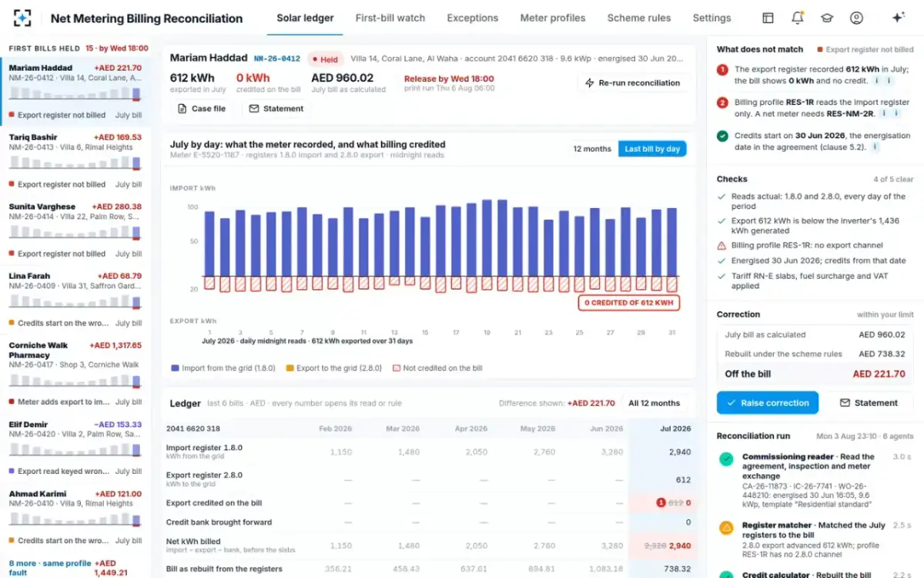This screenshot has height=578, width=924.
Task: Click the red issue 1 badge
Action: 722,69
